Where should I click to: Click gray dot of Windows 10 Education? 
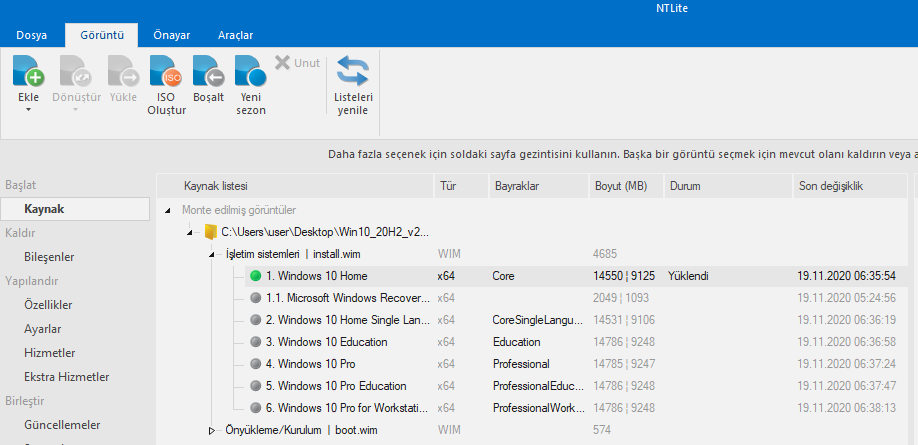coord(255,342)
